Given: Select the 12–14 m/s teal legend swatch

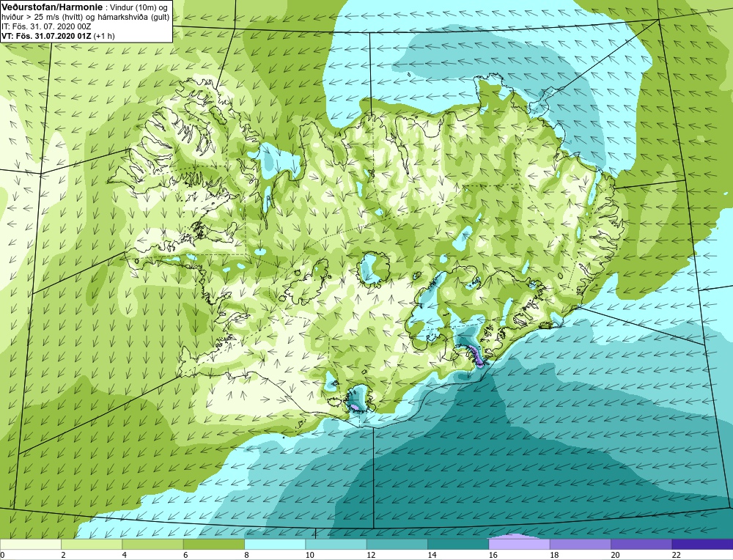Looking at the screenshot, I should point(397,545).
